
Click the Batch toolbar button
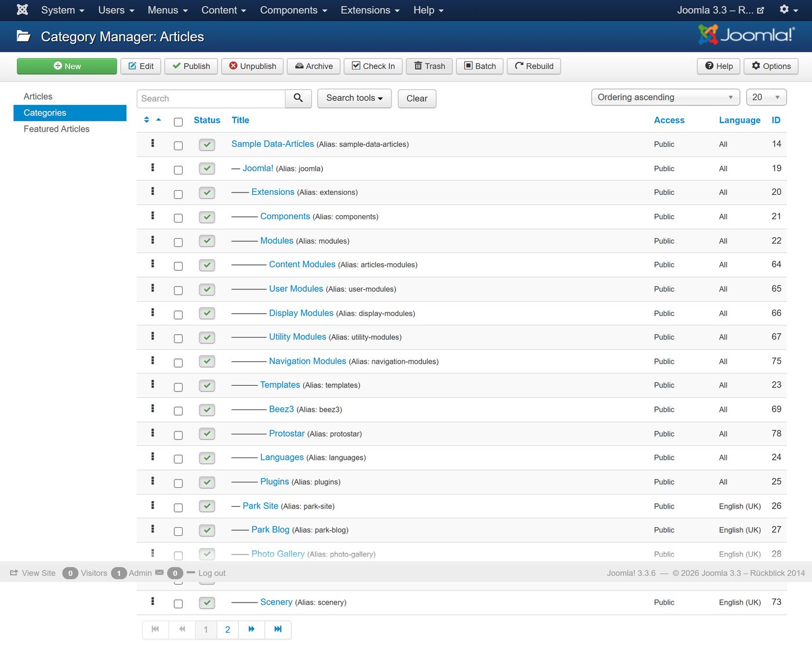[x=480, y=66]
